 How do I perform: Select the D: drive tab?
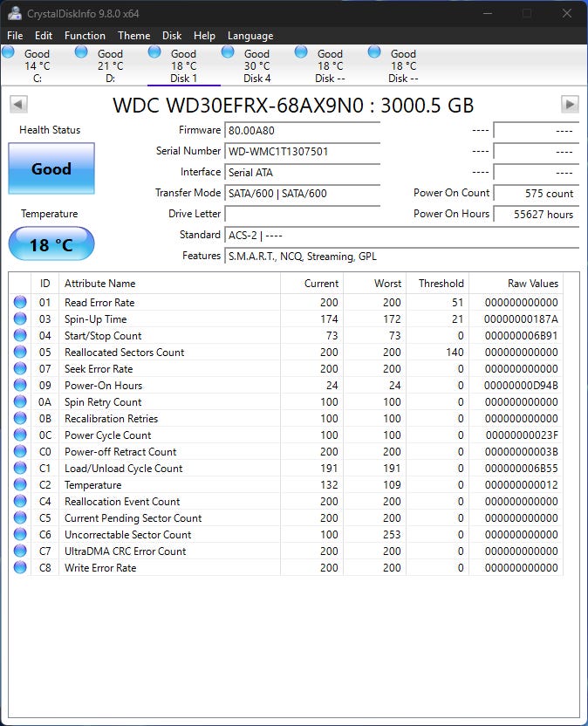pos(110,65)
